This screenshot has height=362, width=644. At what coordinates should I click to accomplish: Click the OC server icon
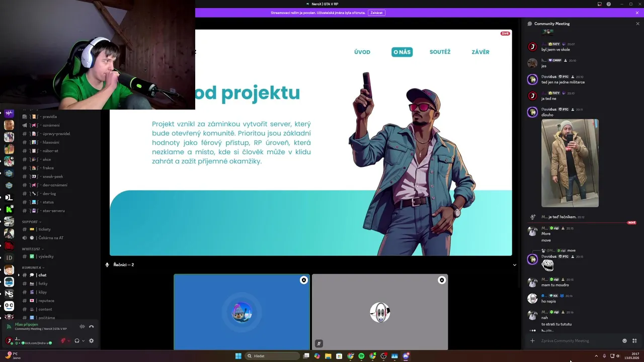(9, 306)
